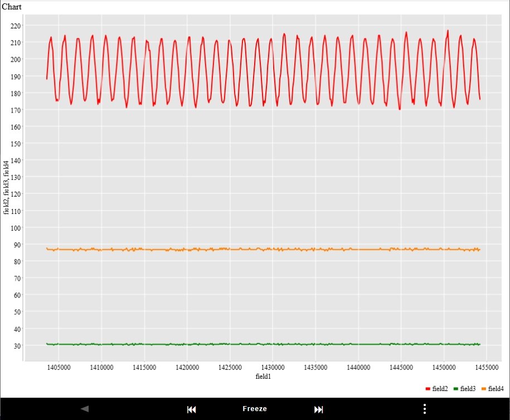The height and width of the screenshot is (420, 510).
Task: Jump to the start with the skip-back icon
Action: point(191,409)
